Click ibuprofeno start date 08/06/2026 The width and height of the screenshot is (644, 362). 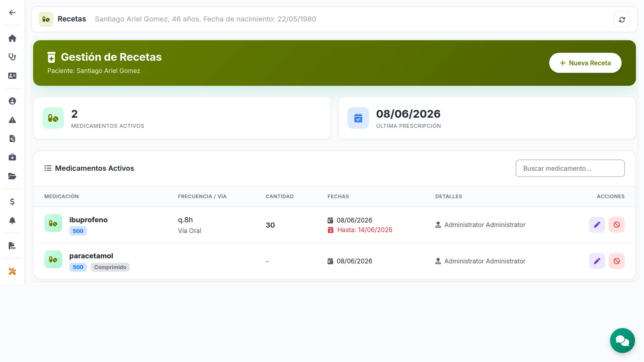point(354,220)
